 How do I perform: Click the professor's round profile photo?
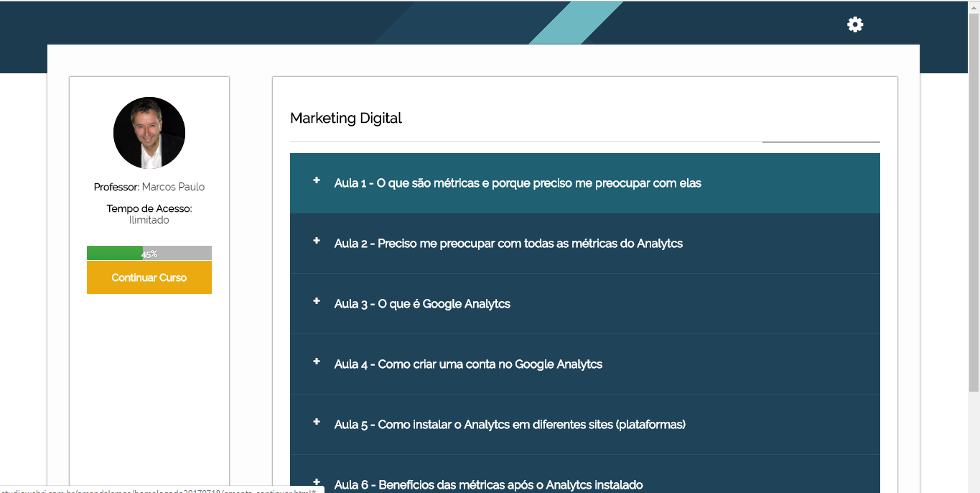tap(149, 133)
